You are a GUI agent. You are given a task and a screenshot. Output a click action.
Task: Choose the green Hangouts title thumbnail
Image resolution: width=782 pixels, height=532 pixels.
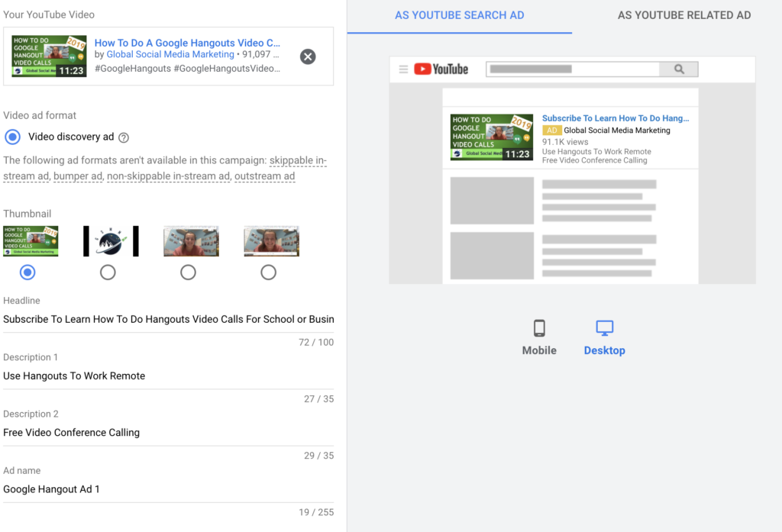click(x=31, y=241)
